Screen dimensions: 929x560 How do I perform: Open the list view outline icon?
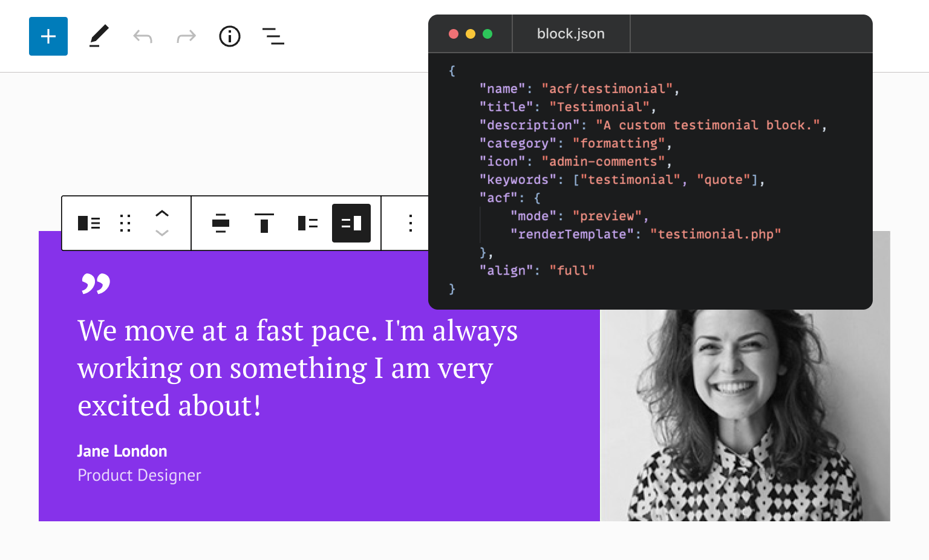tap(273, 36)
